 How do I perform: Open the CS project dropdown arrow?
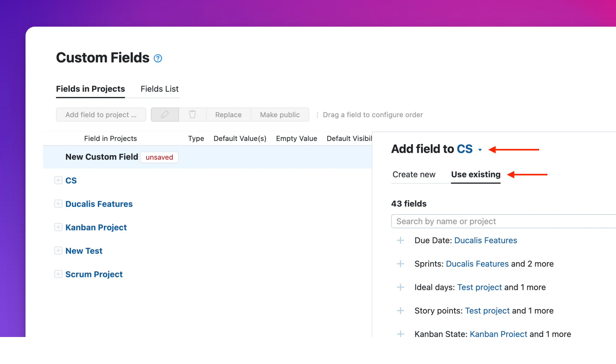point(480,150)
